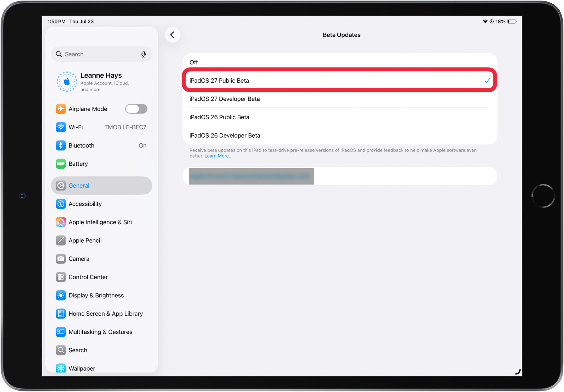Open Leanne Hays Apple Account avatar
This screenshot has height=392, width=564.
(67, 82)
